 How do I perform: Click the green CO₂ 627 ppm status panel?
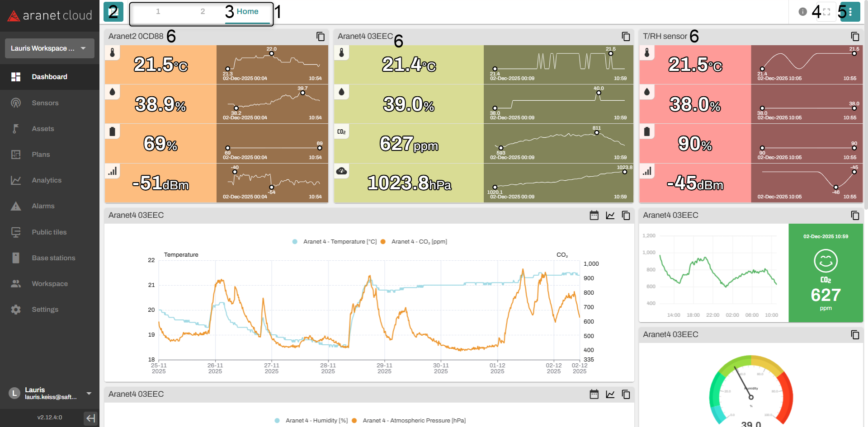[826, 273]
